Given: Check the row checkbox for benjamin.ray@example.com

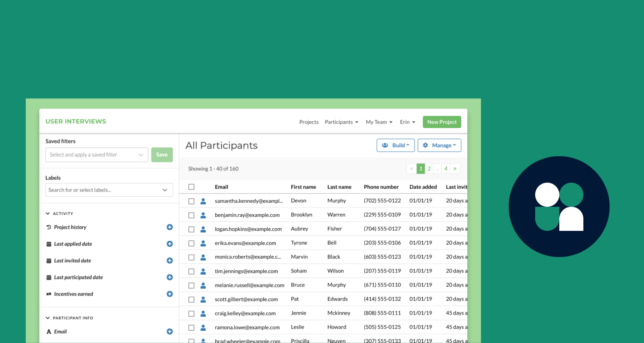Looking at the screenshot, I should click(191, 215).
